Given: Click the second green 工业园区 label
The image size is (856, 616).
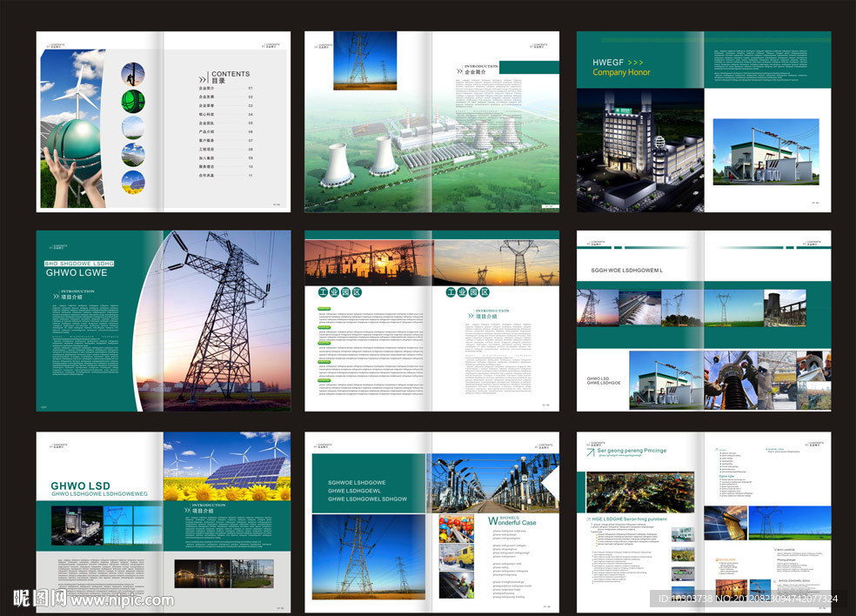Looking at the screenshot, I should point(468,293).
